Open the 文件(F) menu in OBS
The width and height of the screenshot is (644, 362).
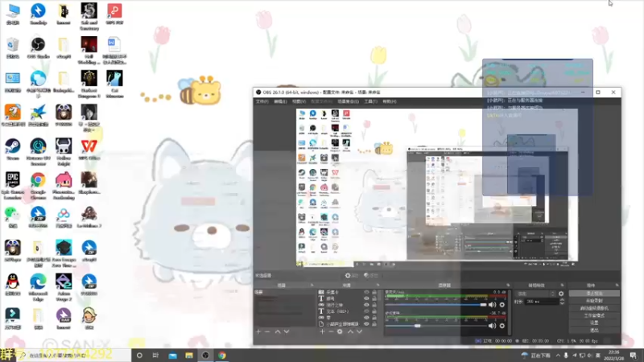point(262,101)
